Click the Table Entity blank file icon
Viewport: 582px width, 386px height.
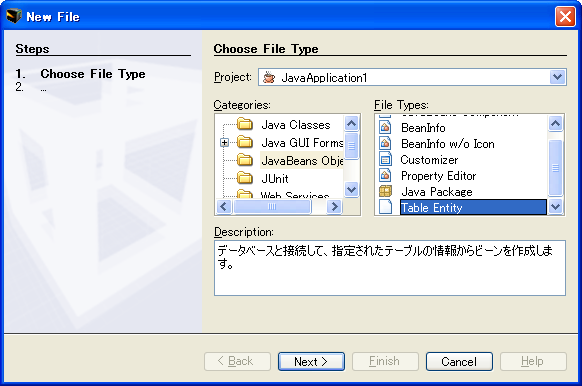coord(385,207)
